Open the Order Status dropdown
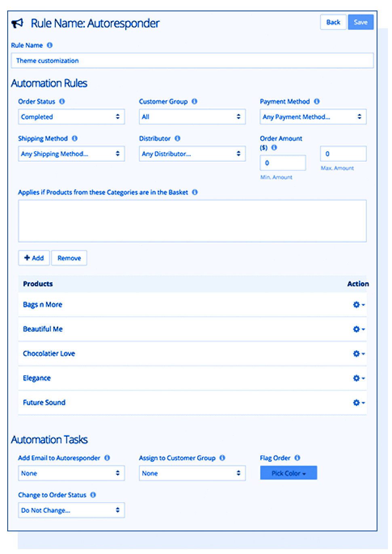 (x=71, y=117)
